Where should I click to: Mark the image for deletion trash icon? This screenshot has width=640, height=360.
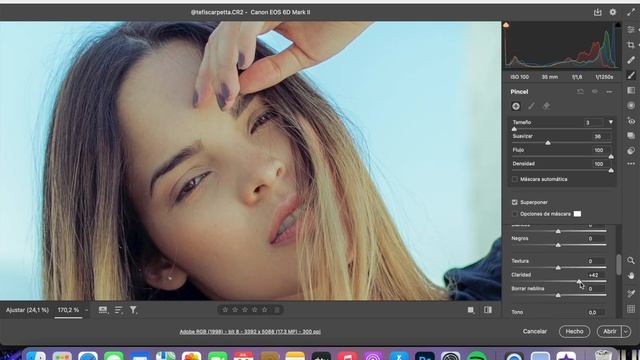click(x=277, y=310)
